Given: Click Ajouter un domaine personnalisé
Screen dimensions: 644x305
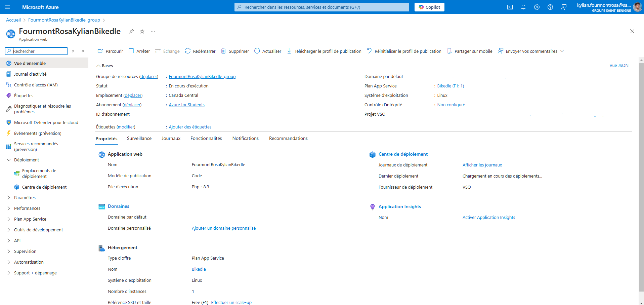Looking at the screenshot, I should (224, 228).
